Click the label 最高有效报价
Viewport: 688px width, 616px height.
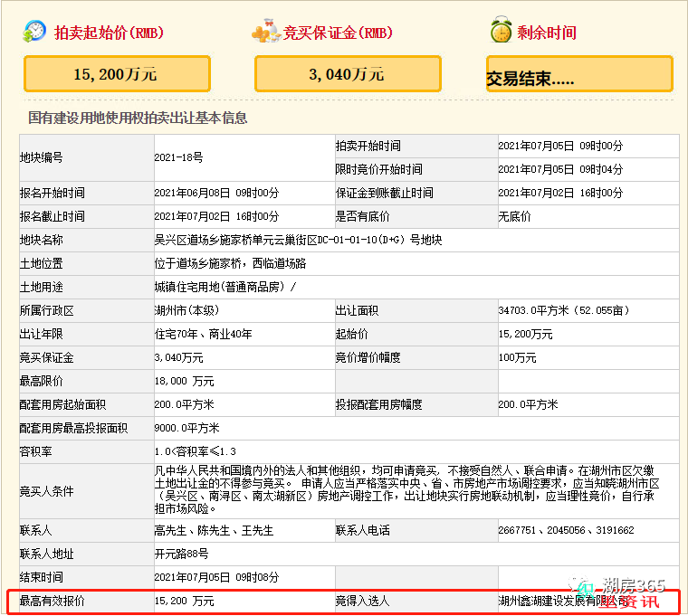pos(53,602)
